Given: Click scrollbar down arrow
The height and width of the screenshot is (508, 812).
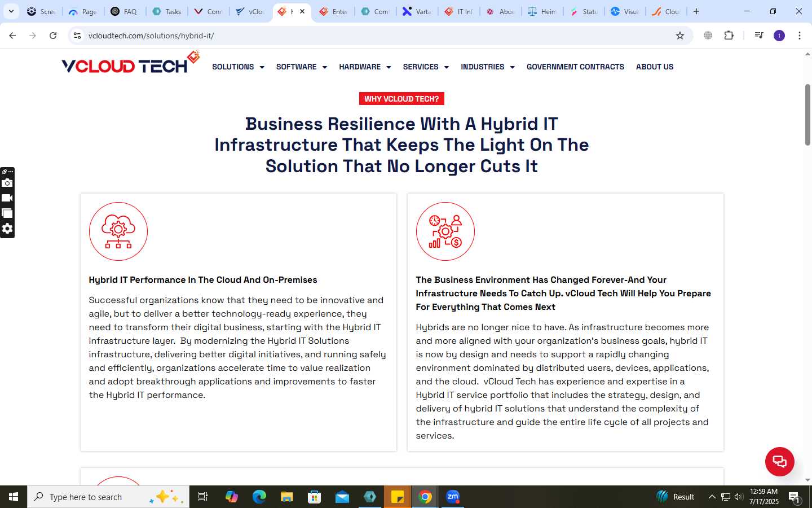Looking at the screenshot, I should coord(807,480).
